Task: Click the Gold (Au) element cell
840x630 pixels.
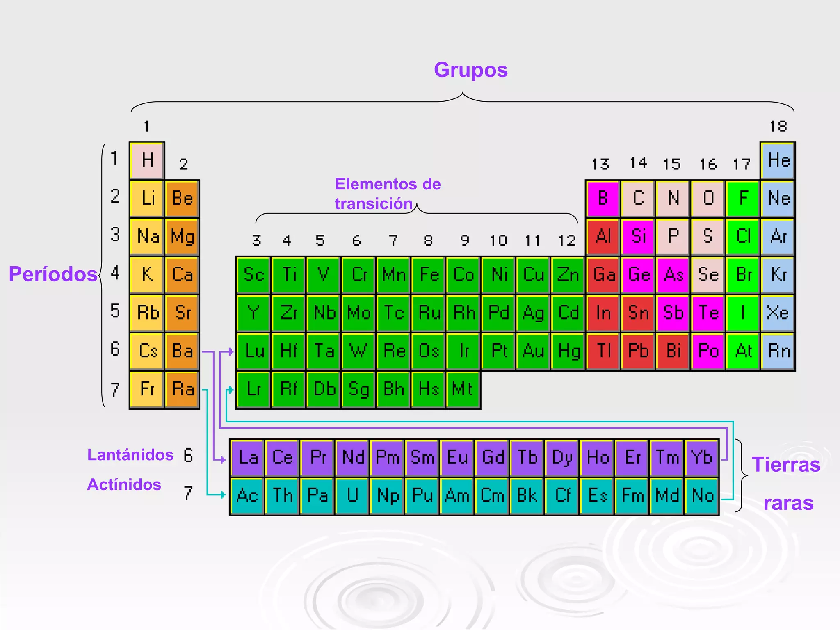Action: point(533,351)
